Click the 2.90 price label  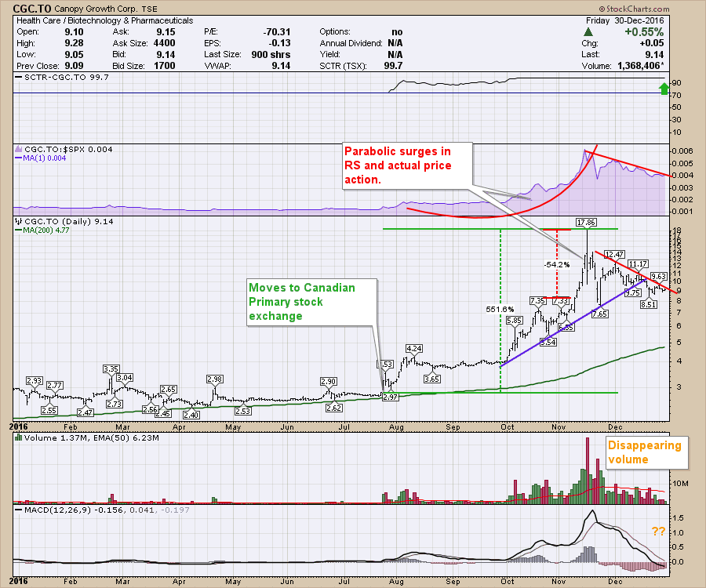329,382
